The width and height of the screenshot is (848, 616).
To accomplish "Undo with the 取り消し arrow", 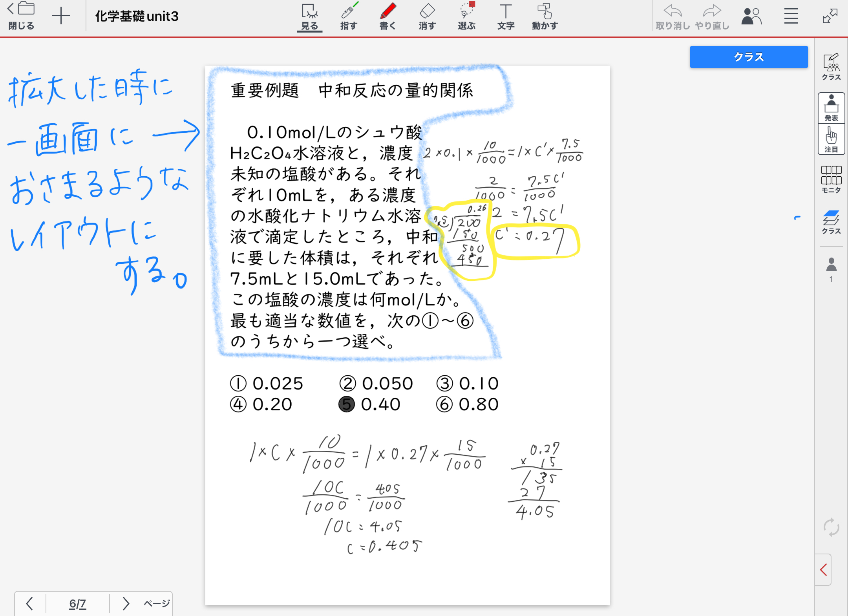I will tap(673, 16).
